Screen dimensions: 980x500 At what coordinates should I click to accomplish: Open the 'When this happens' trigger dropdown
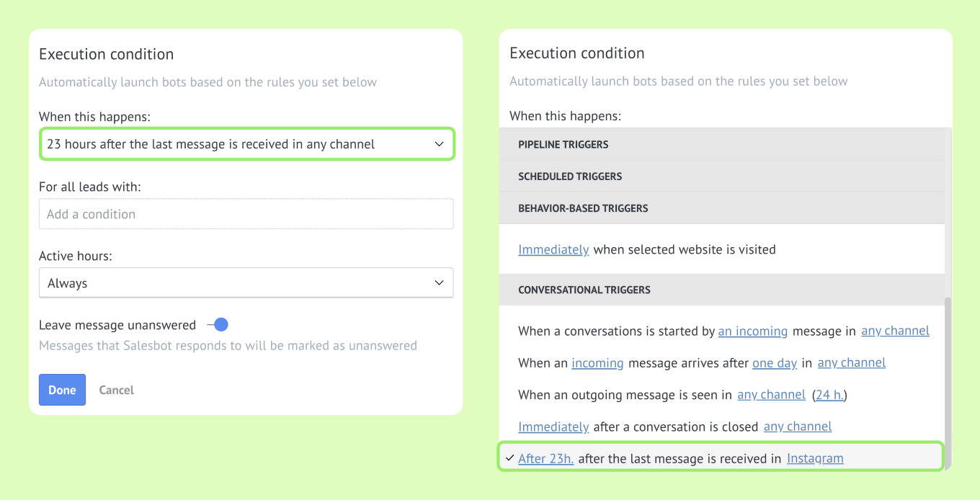(x=246, y=144)
